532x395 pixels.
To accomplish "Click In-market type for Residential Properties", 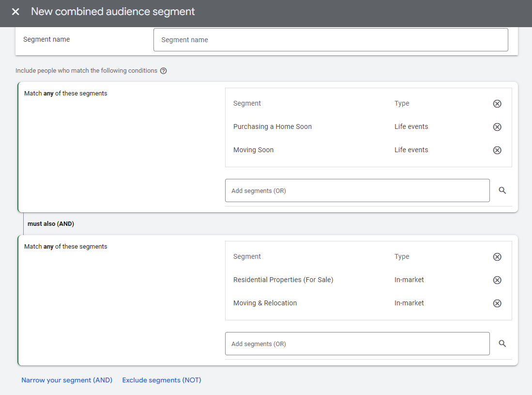I will pyautogui.click(x=409, y=280).
